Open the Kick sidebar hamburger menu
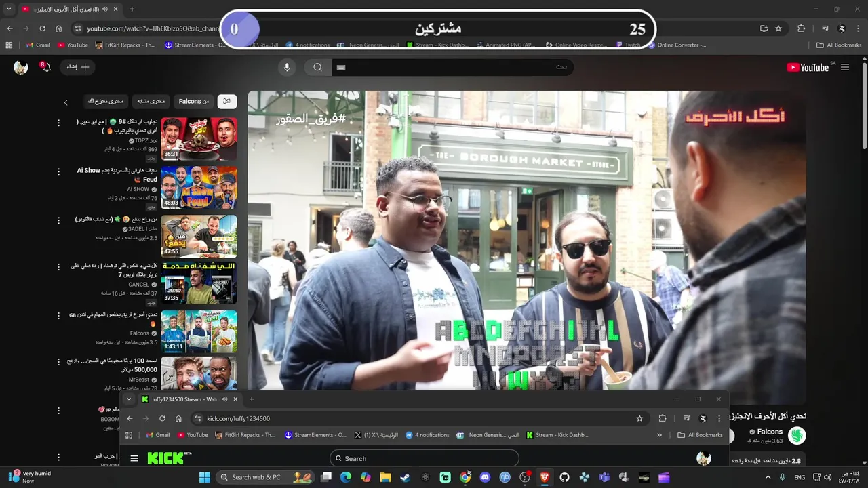Viewport: 868px width, 488px height. [134, 458]
